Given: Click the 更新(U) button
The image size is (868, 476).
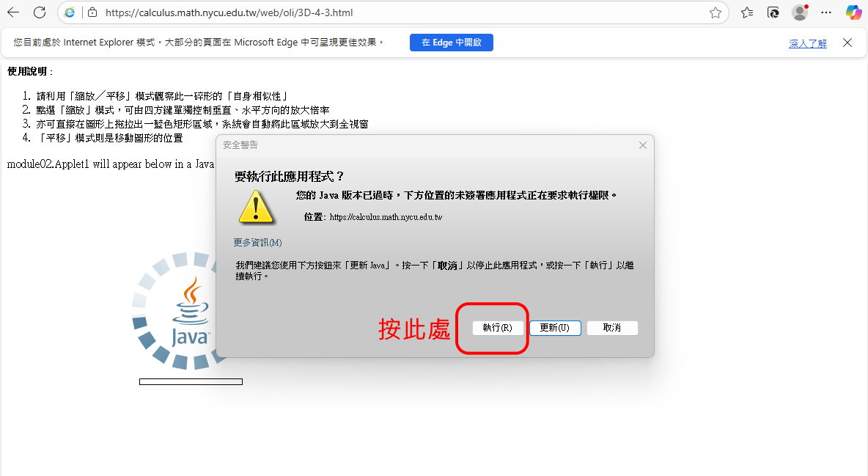Looking at the screenshot, I should (x=555, y=328).
